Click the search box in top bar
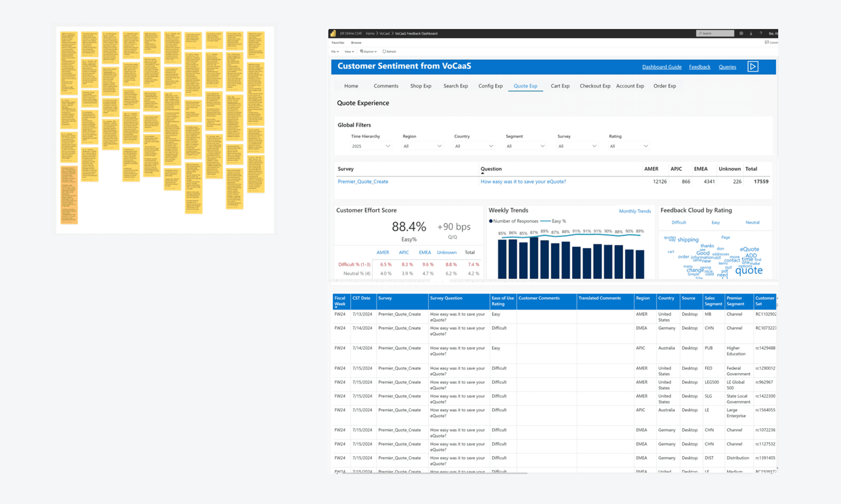Screen dimensions: 841x504 pyautogui.click(x=715, y=33)
